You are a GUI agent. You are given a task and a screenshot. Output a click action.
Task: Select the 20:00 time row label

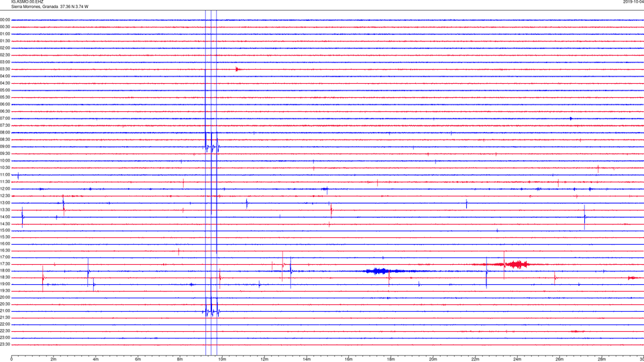pos(5,297)
